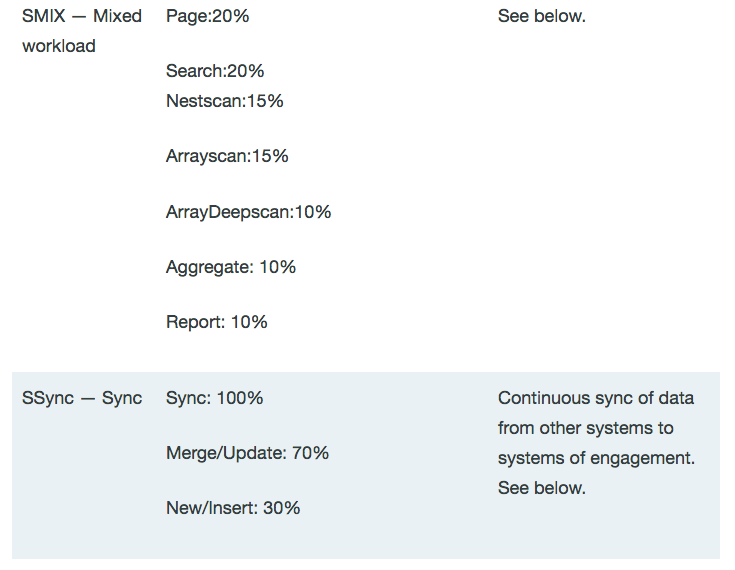Select the Search:20% text
This screenshot has height=570, width=735.
coord(215,71)
